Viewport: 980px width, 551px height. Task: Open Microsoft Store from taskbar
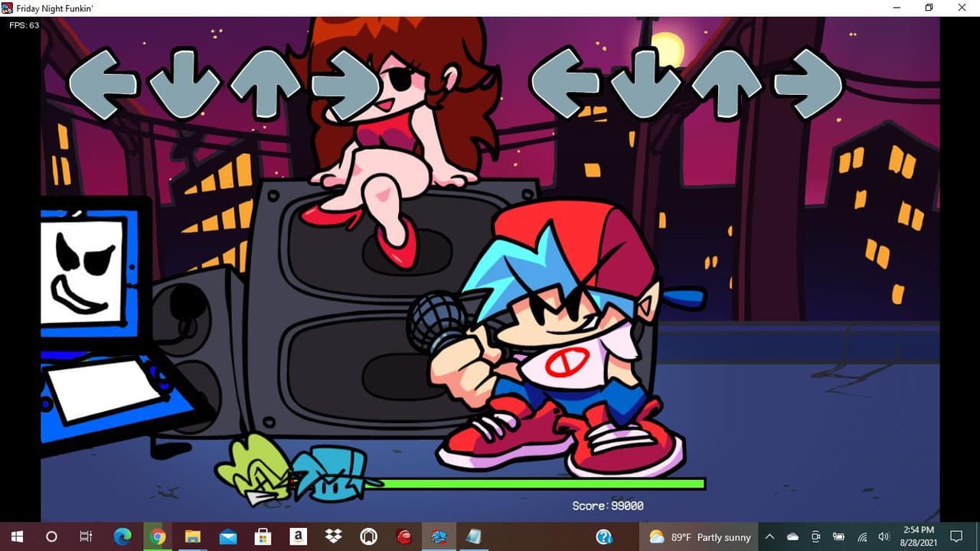[263, 536]
